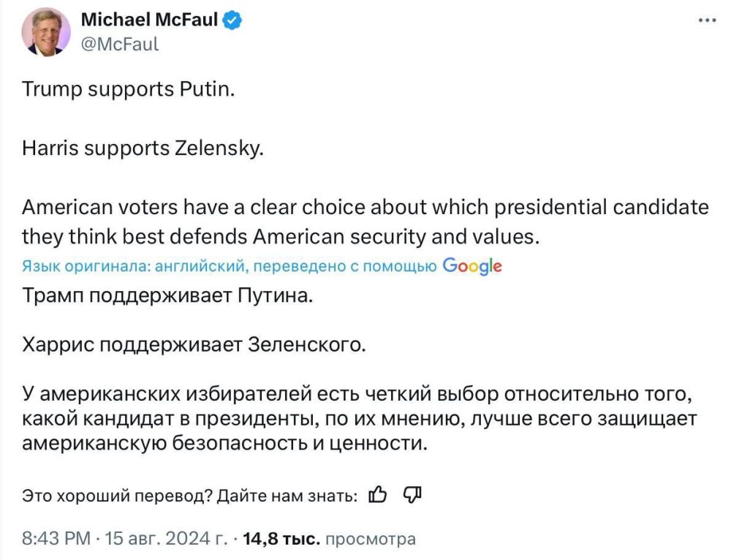
Task: Click the thumbs down translation feedback icon
Action: 412,494
